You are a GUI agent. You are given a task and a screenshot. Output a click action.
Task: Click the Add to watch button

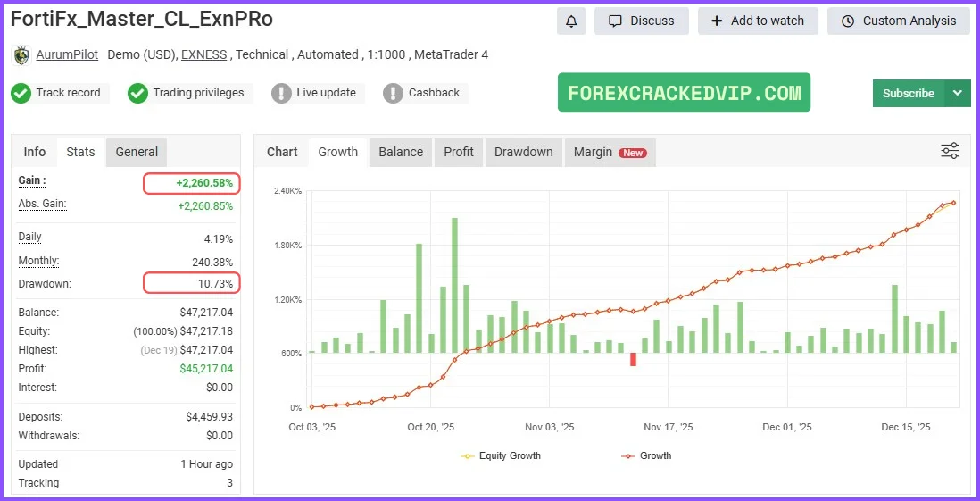pyautogui.click(x=758, y=21)
